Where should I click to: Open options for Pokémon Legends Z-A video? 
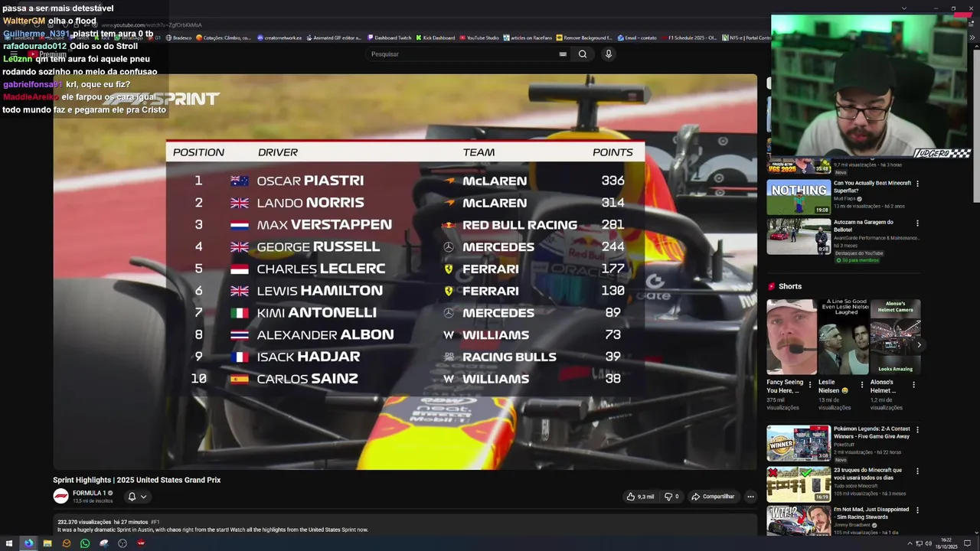(917, 430)
